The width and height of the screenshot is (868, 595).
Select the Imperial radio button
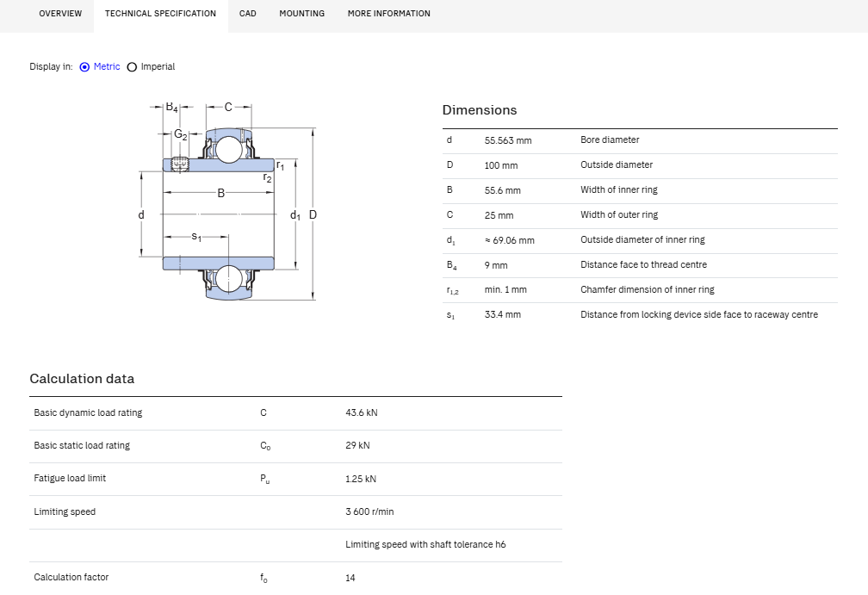coord(132,67)
